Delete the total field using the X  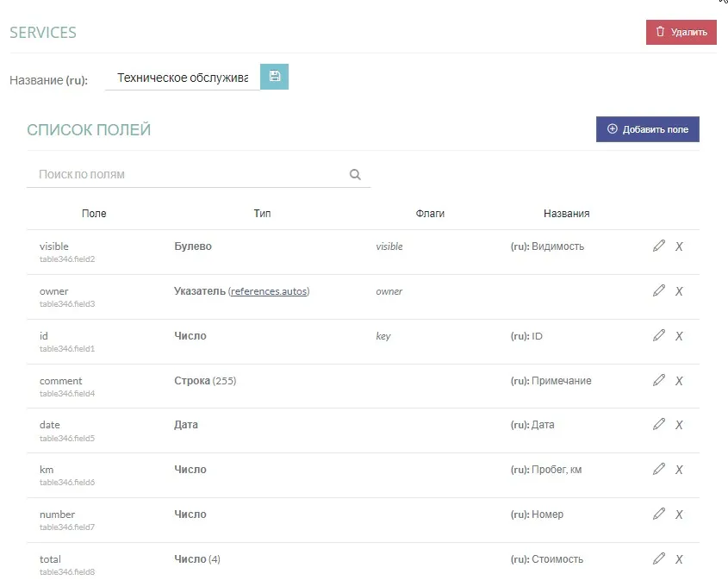679,559
